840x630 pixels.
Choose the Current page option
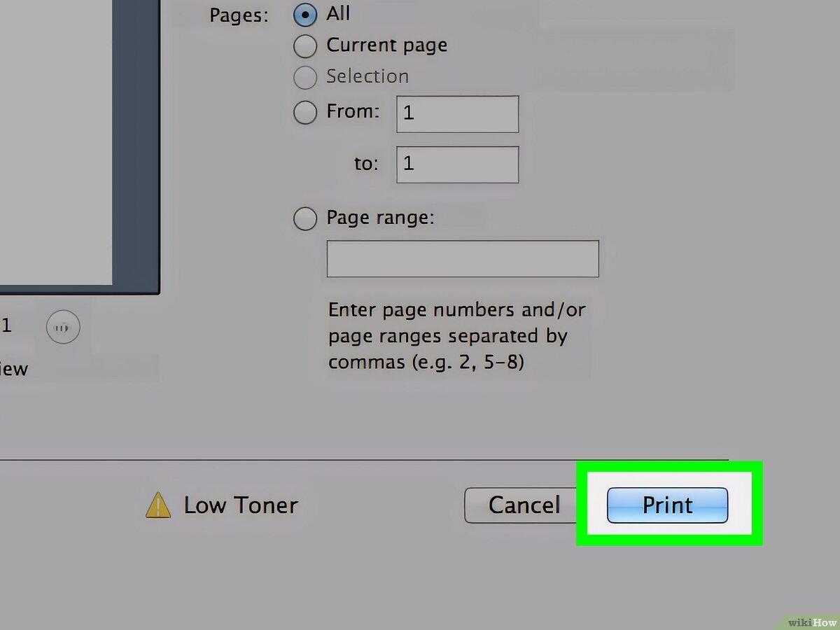pyautogui.click(x=305, y=45)
